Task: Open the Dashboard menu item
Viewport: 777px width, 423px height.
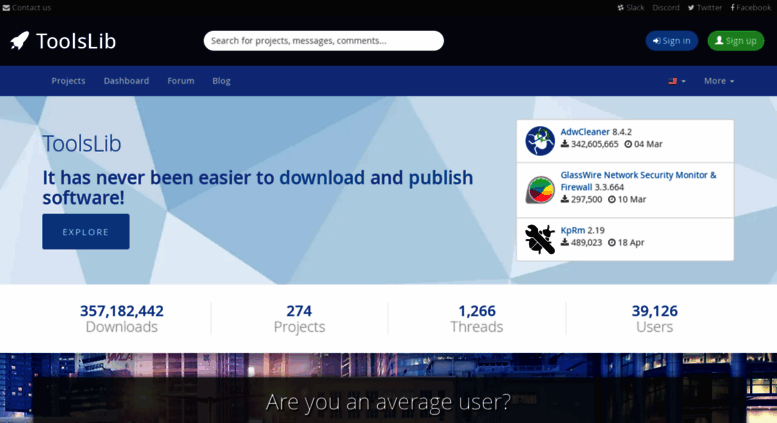Action: [126, 81]
